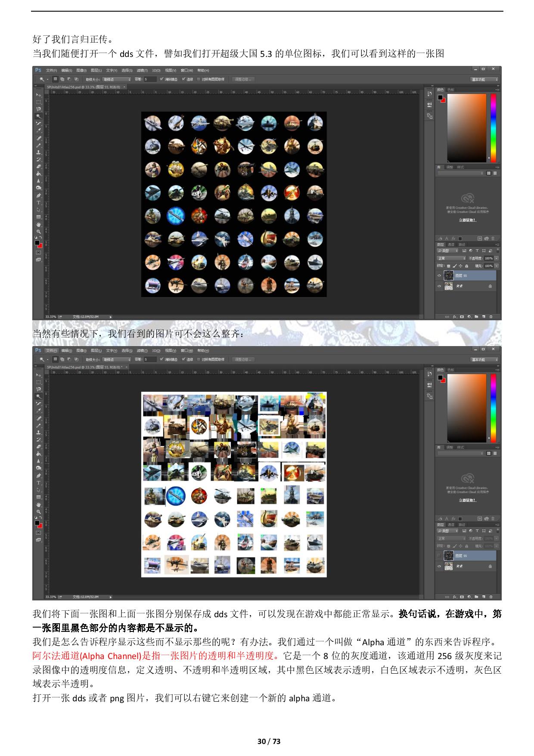Open 文件(F) menu in black-canvas Photoshop window

(51, 70)
